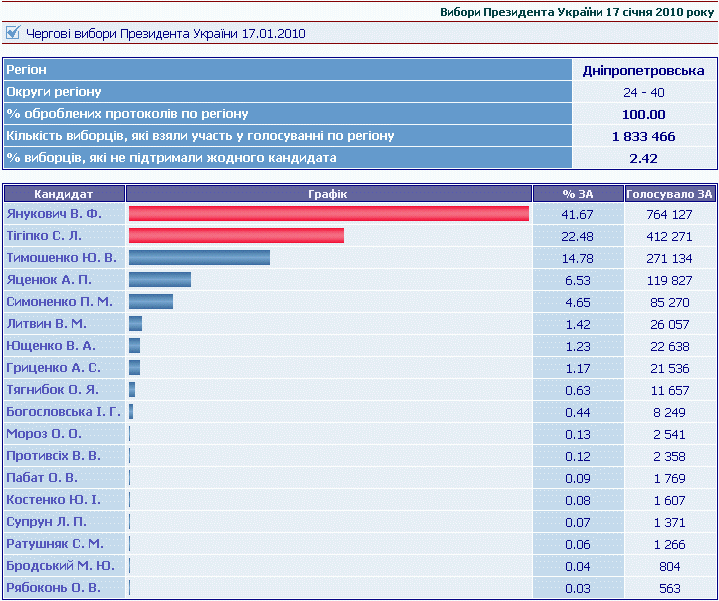Click the Дніпропетровська region link
This screenshot has width=719, height=601.
click(643, 71)
